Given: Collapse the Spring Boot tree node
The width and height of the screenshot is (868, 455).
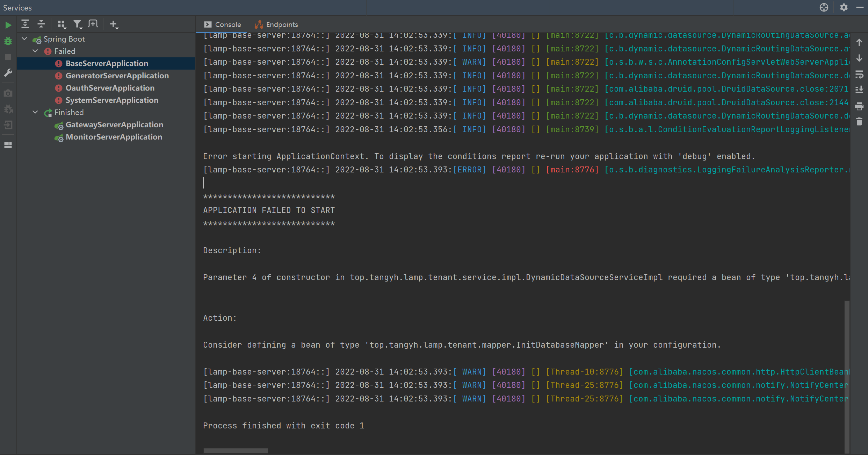Looking at the screenshot, I should coord(24,39).
